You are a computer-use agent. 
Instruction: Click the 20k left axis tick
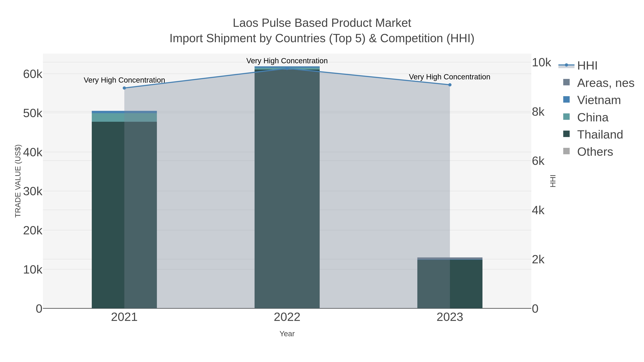pyautogui.click(x=33, y=231)
